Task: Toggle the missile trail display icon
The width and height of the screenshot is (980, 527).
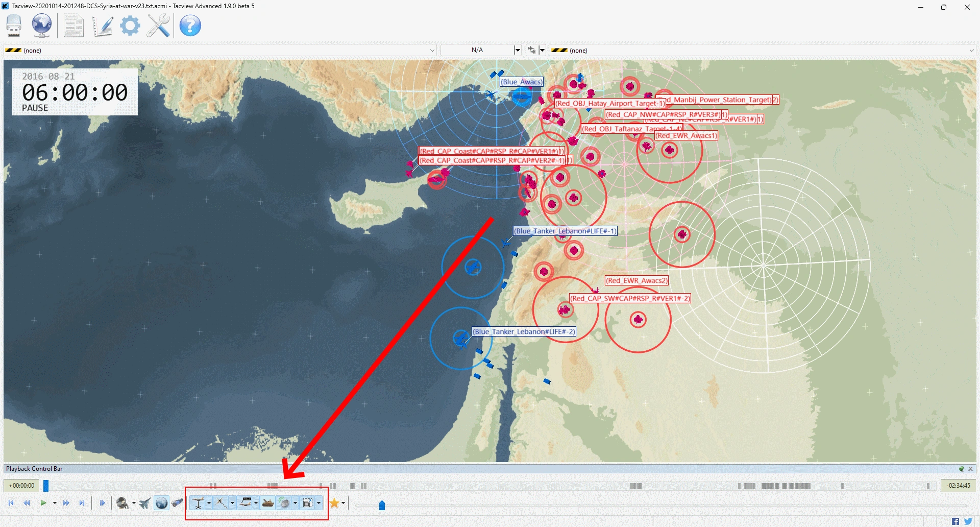Action: tap(221, 503)
